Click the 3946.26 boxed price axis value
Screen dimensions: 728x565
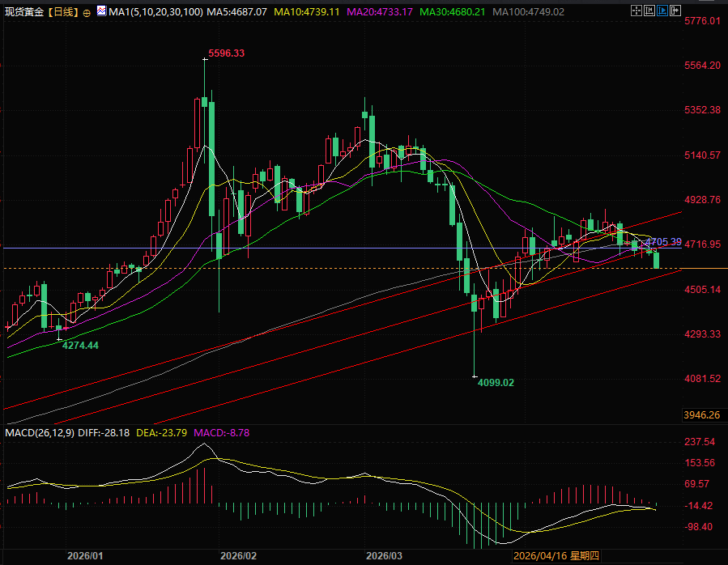coord(701,414)
